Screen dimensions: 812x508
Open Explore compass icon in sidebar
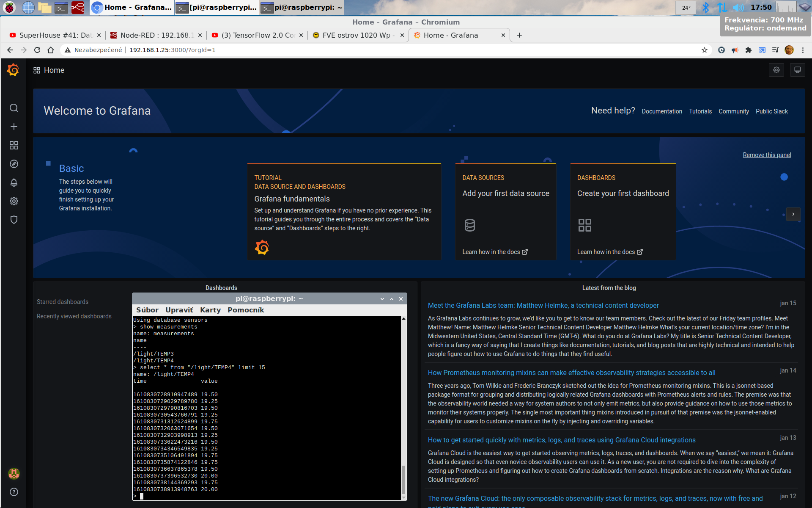coord(14,164)
